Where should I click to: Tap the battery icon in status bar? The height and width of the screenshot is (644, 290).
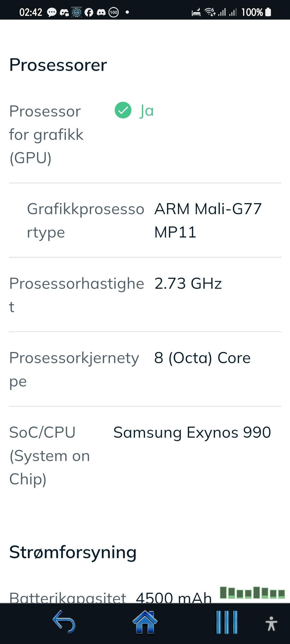(x=268, y=12)
